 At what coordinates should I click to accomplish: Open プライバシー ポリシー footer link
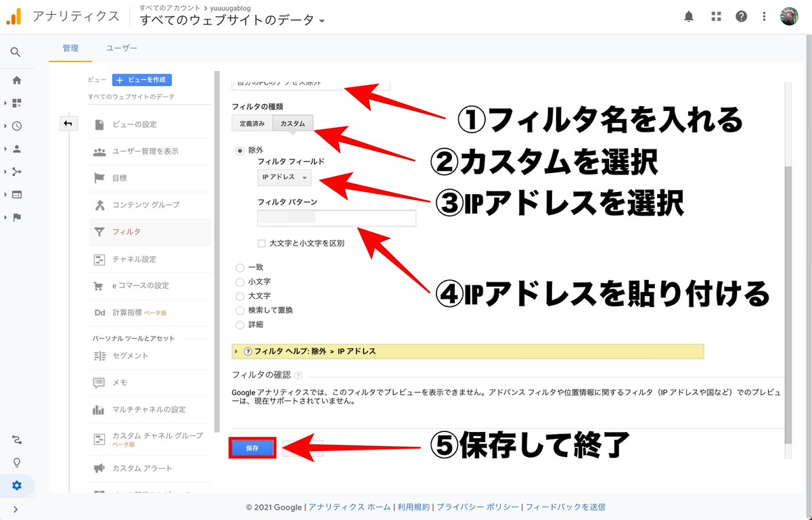point(478,506)
